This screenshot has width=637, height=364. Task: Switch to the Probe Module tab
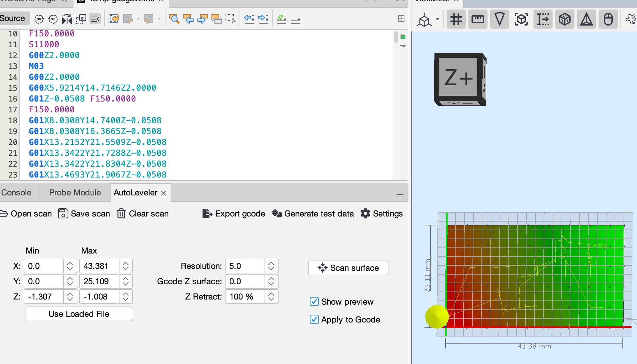point(75,193)
